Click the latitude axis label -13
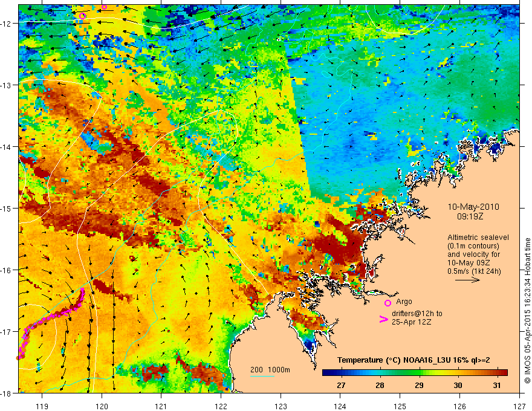This screenshot has height=411, width=532. coord(7,85)
